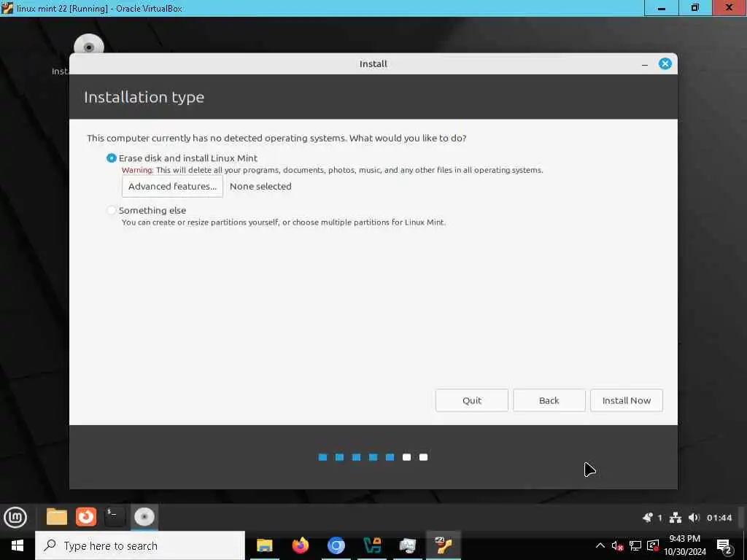Click the None selected label
Viewport: 747px width, 560px height.
coord(260,186)
